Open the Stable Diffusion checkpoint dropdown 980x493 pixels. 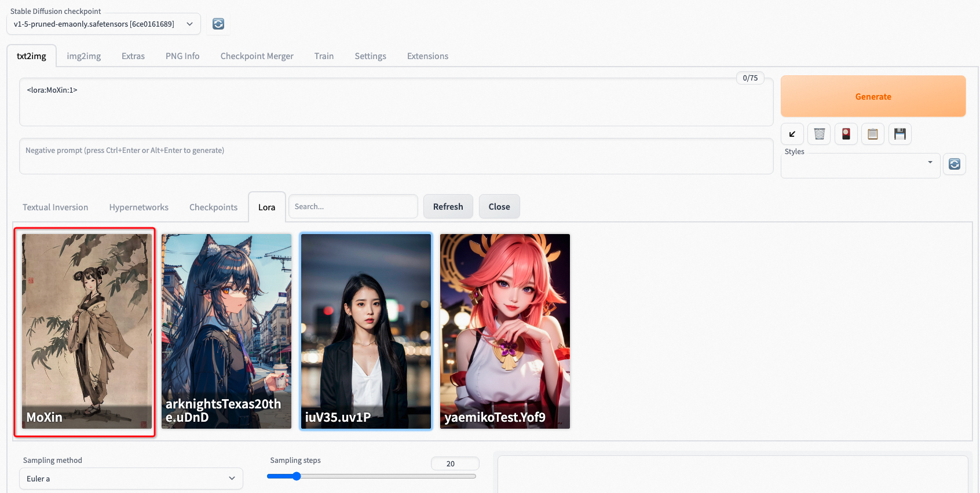coord(103,24)
